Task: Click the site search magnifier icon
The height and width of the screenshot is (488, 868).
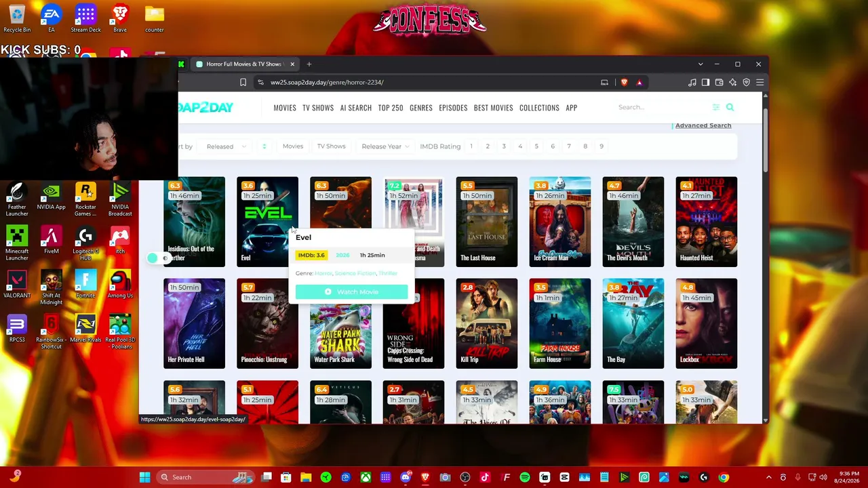Action: [x=730, y=107]
